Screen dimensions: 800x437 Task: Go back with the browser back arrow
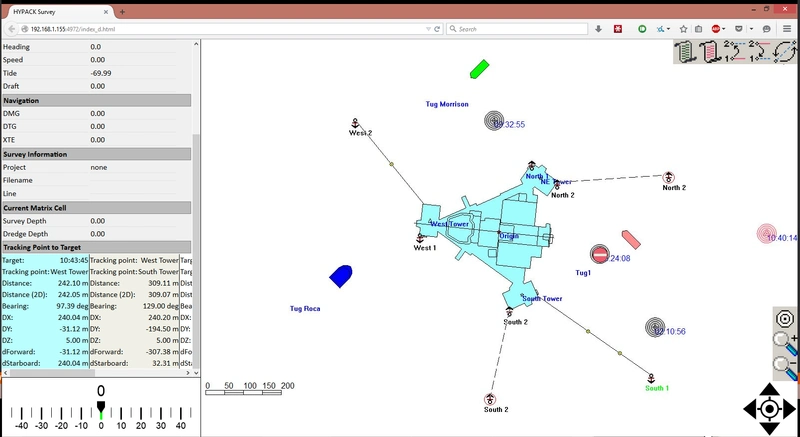coord(12,29)
